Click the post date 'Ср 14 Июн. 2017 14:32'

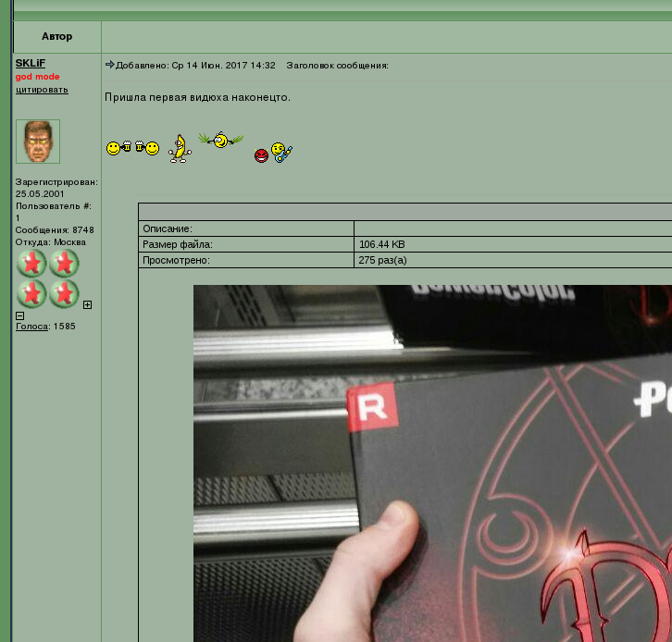click(x=223, y=66)
